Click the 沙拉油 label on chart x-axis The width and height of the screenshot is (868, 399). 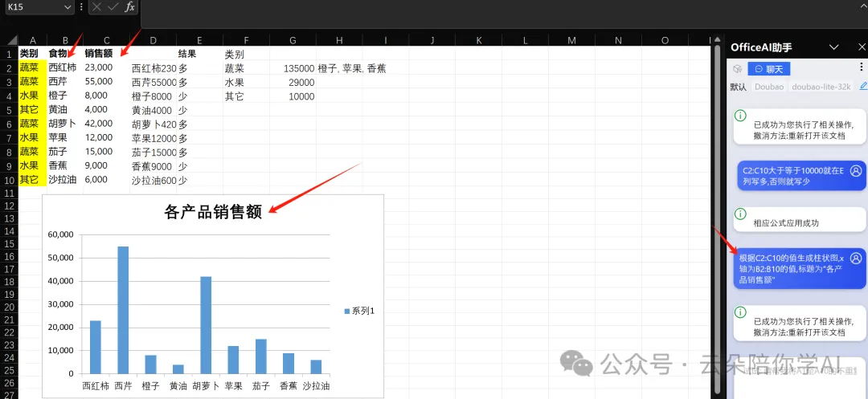tap(316, 385)
